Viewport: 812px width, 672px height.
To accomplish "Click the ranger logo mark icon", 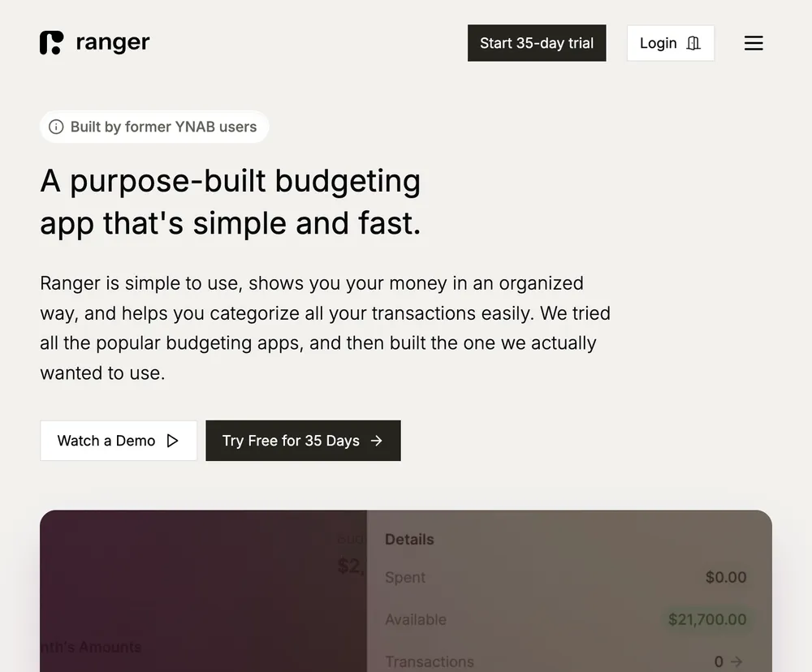I will tap(50, 42).
